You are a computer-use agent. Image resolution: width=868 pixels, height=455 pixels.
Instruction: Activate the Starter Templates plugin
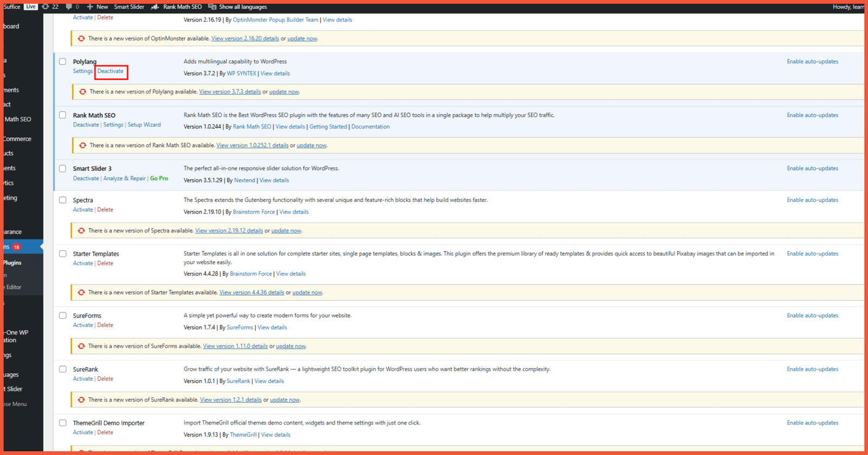(83, 263)
